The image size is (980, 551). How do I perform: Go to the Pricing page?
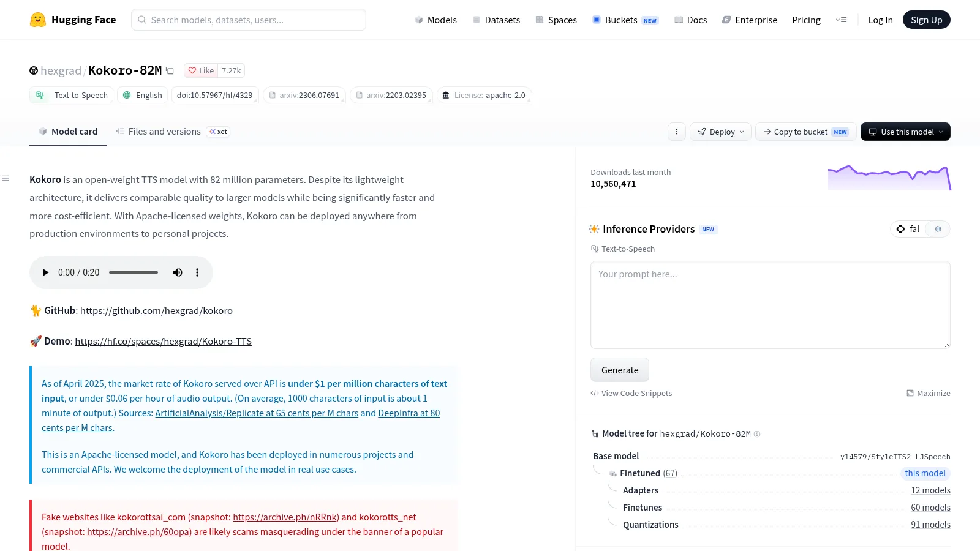point(806,20)
